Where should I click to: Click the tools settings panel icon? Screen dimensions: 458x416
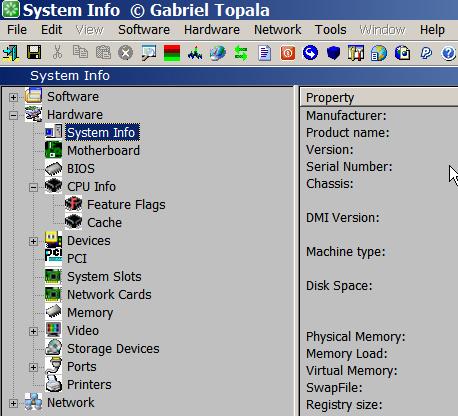(x=356, y=53)
